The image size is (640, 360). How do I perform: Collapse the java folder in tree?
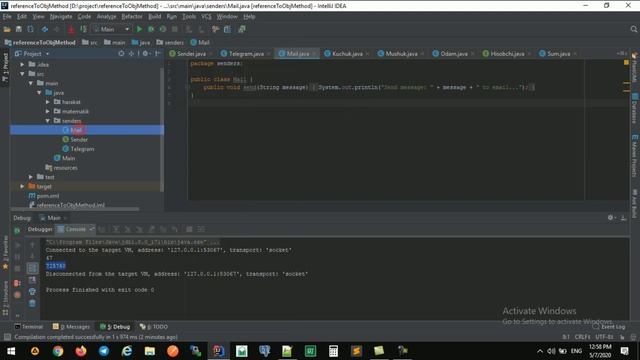[x=39, y=93]
